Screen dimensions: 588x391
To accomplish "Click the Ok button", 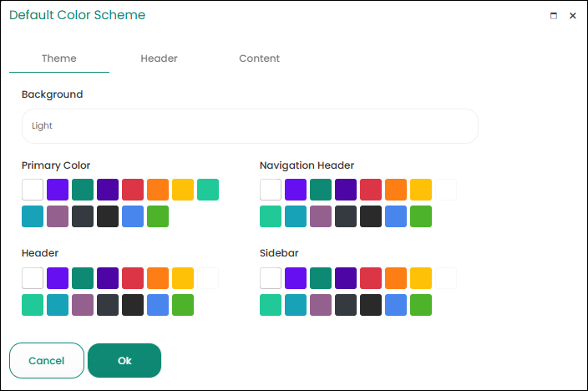I will pyautogui.click(x=124, y=361).
